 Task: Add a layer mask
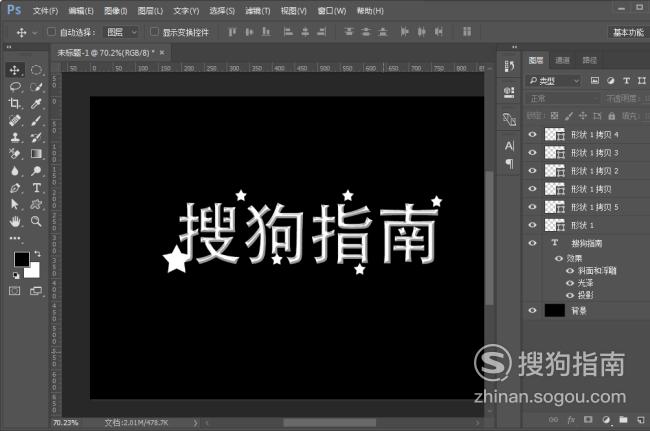(x=588, y=420)
